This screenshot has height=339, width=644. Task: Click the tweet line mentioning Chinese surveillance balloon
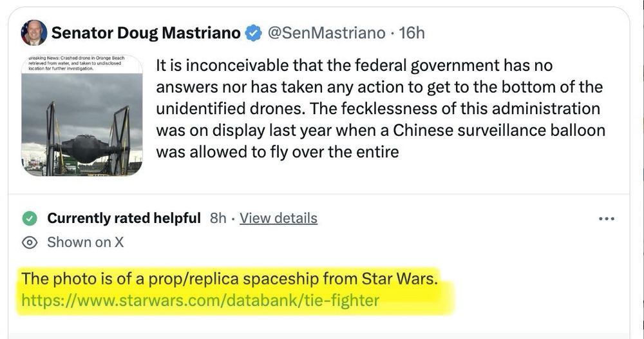[x=381, y=130]
